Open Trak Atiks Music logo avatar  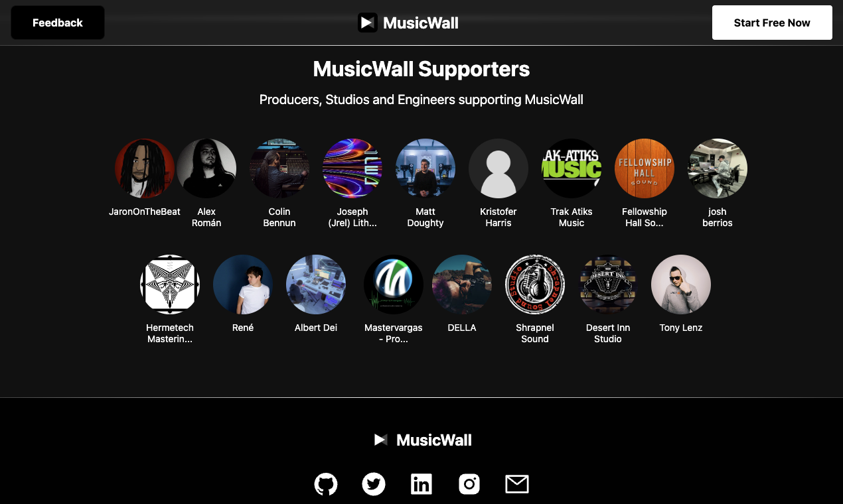(x=572, y=168)
